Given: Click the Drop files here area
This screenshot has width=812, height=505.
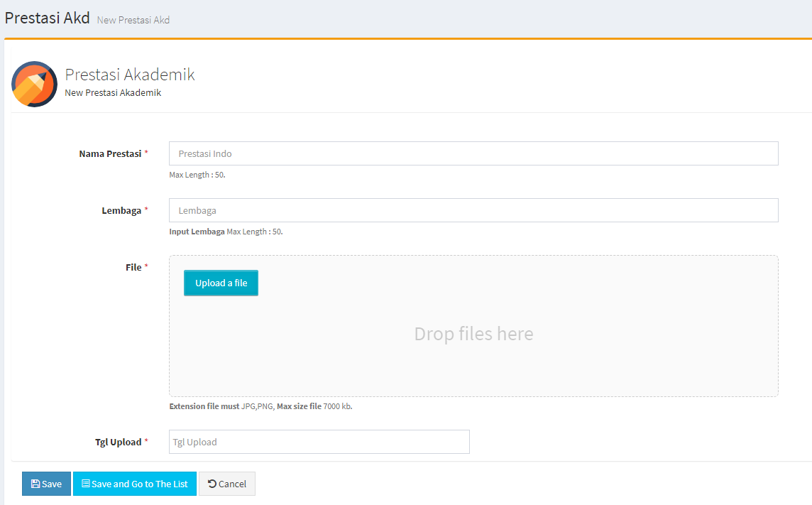Looking at the screenshot, I should coord(473,334).
